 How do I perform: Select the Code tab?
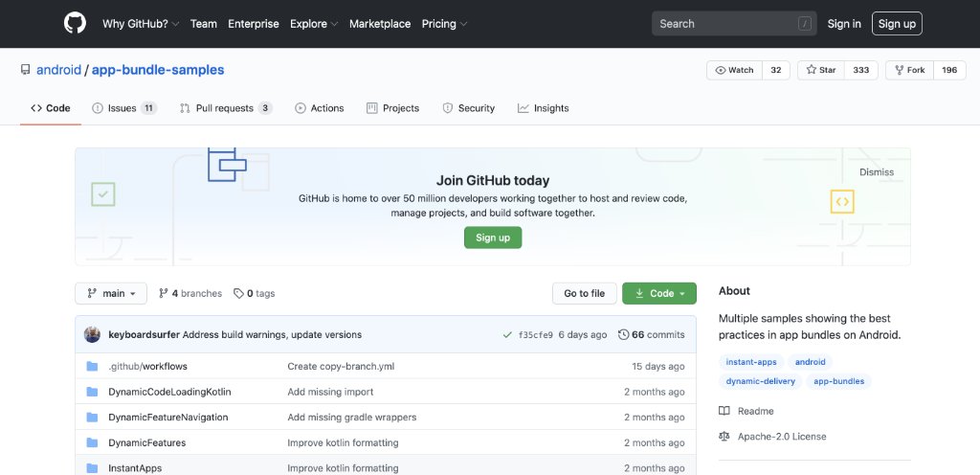point(51,108)
